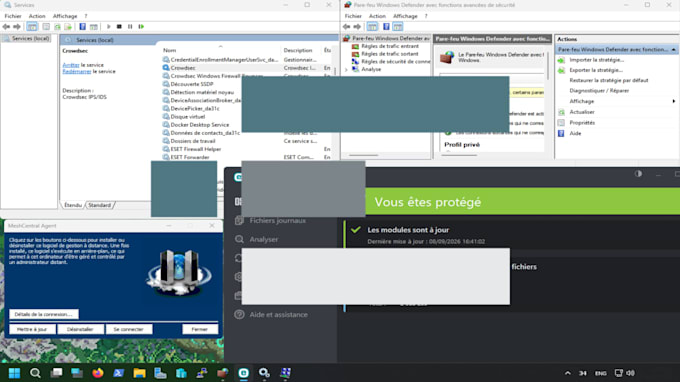
Task: Open the help icon in the Firewall toolbar
Action: point(386,26)
